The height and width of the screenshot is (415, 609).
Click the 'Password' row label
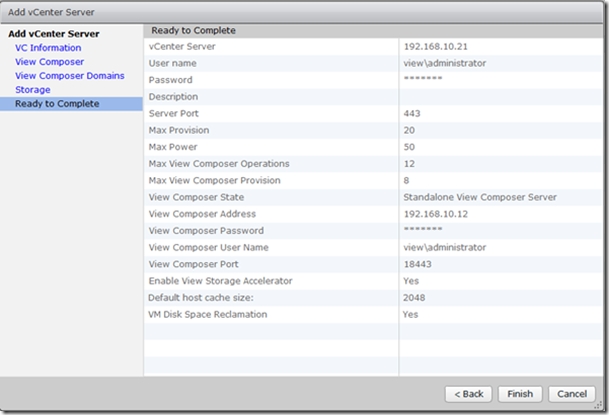tap(171, 80)
